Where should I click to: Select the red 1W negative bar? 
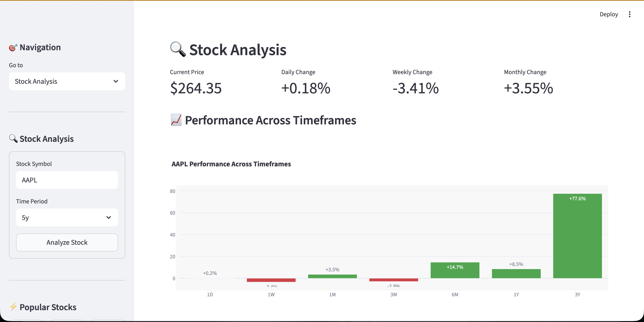[x=271, y=280]
